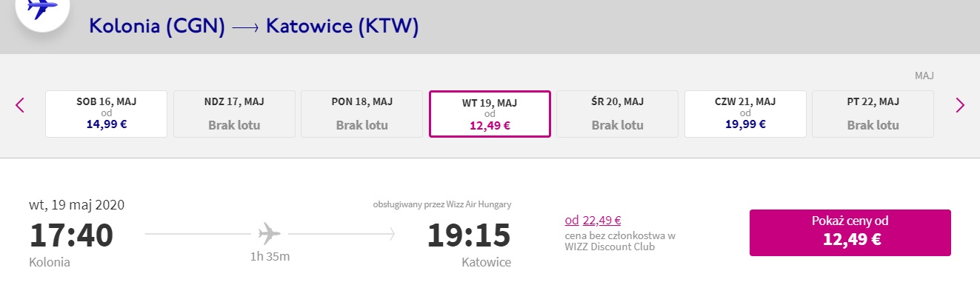Image resolution: width=980 pixels, height=305 pixels.
Task: Select the PON 18, MAJ date
Action: pyautogui.click(x=362, y=114)
